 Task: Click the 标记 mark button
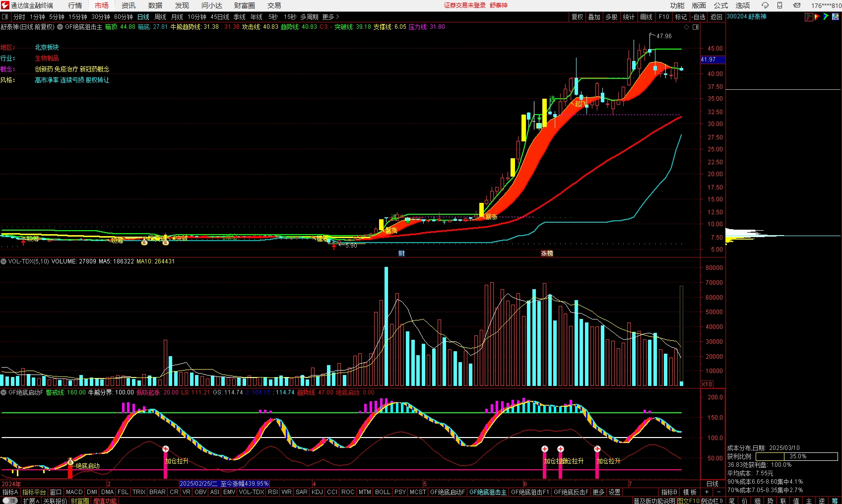point(681,17)
